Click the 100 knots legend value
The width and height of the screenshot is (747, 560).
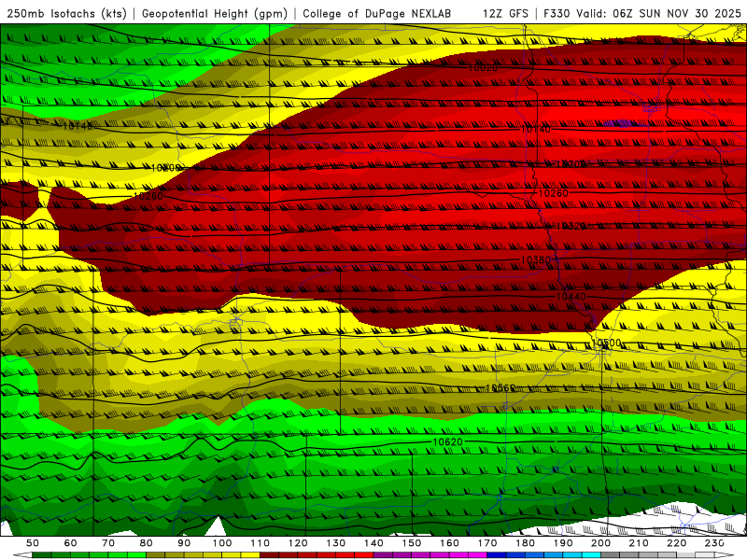(x=222, y=543)
